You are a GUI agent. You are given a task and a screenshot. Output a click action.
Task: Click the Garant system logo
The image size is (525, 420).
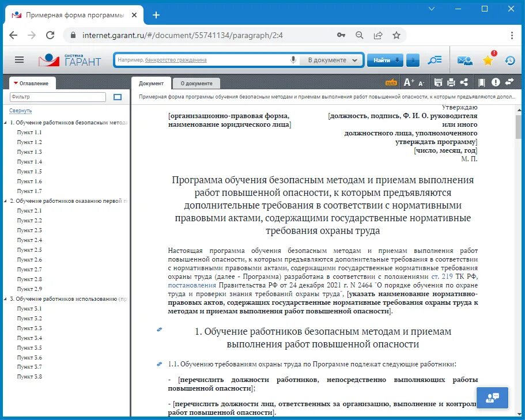(70, 60)
